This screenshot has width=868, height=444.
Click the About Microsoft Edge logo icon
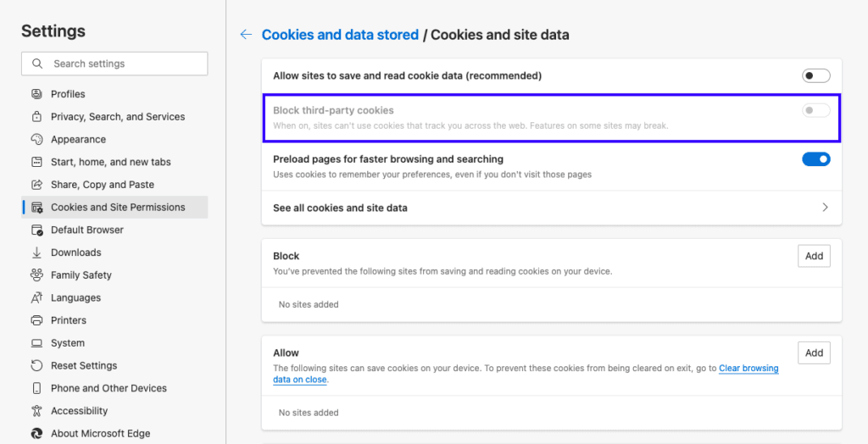click(x=36, y=434)
